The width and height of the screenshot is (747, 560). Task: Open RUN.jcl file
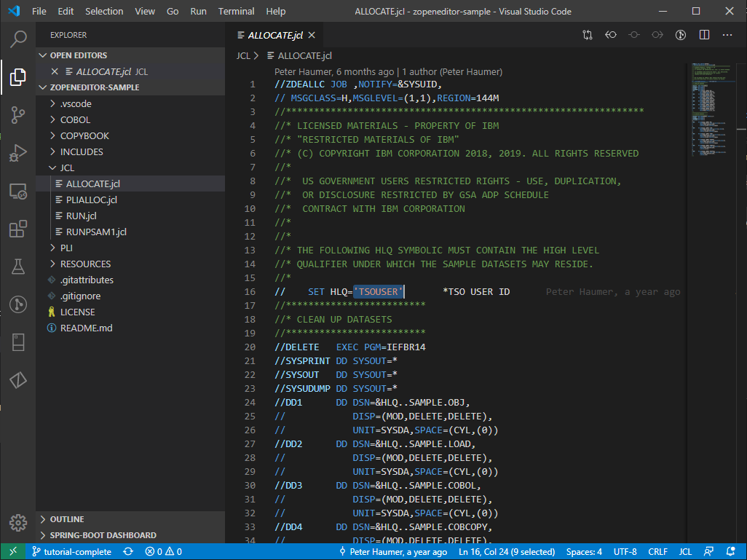coord(130,216)
